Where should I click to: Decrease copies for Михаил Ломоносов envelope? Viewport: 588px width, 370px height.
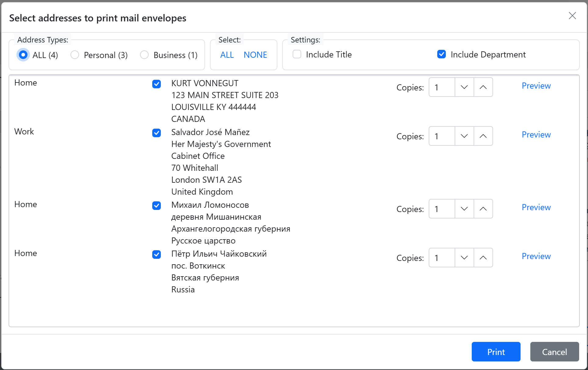coord(464,209)
